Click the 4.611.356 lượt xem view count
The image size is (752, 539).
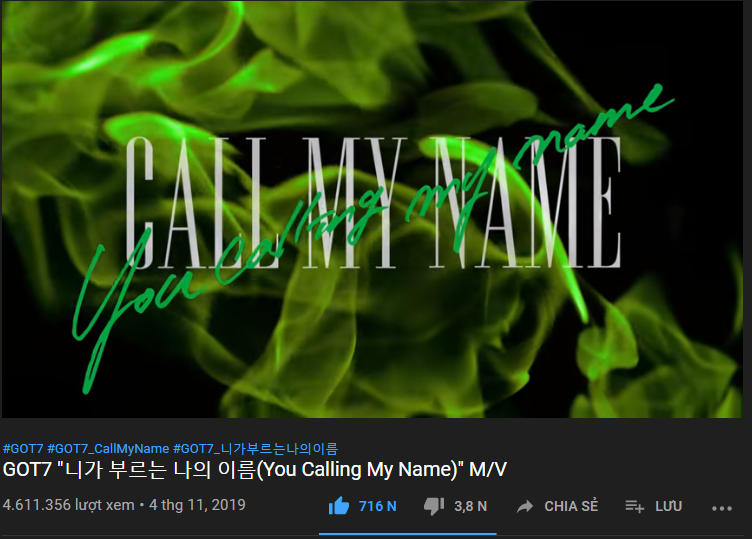69,505
